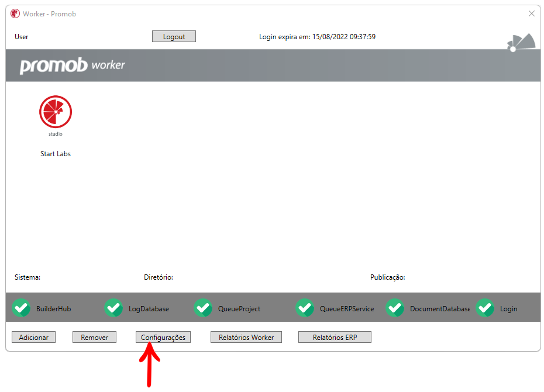
Task: Click the 'Worker - Promob' window title
Action: click(x=49, y=14)
